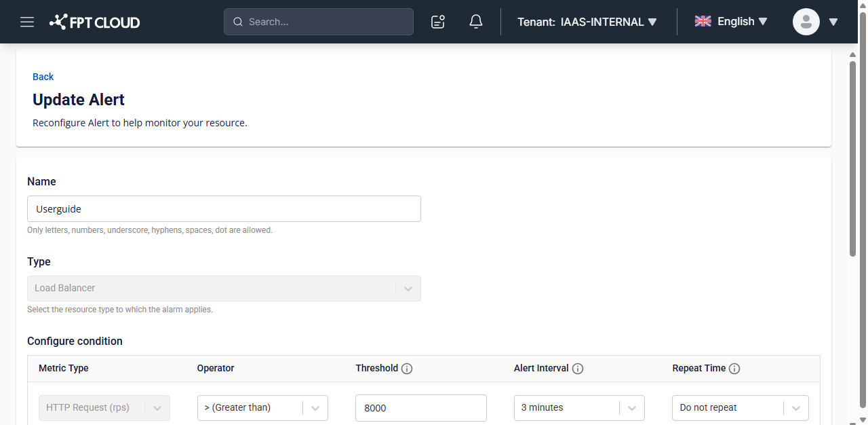Open the HTTP Request metric dropdown

pyautogui.click(x=104, y=408)
